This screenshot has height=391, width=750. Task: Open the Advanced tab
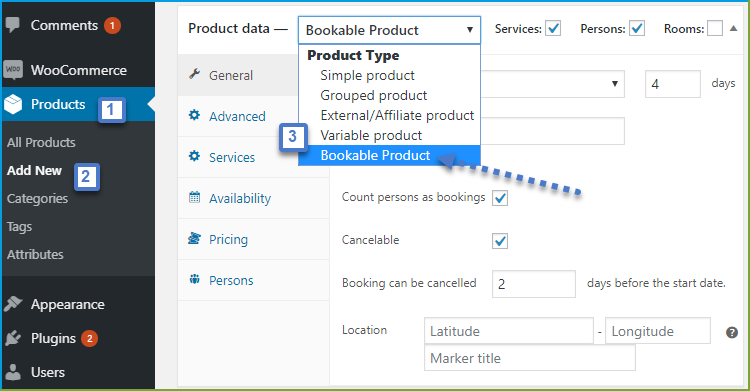[238, 116]
